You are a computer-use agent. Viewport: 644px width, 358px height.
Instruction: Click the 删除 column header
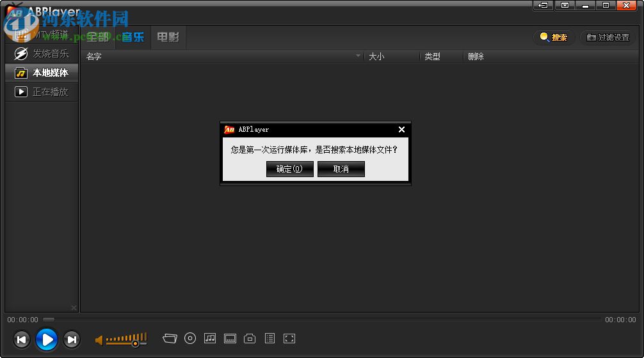tap(476, 57)
